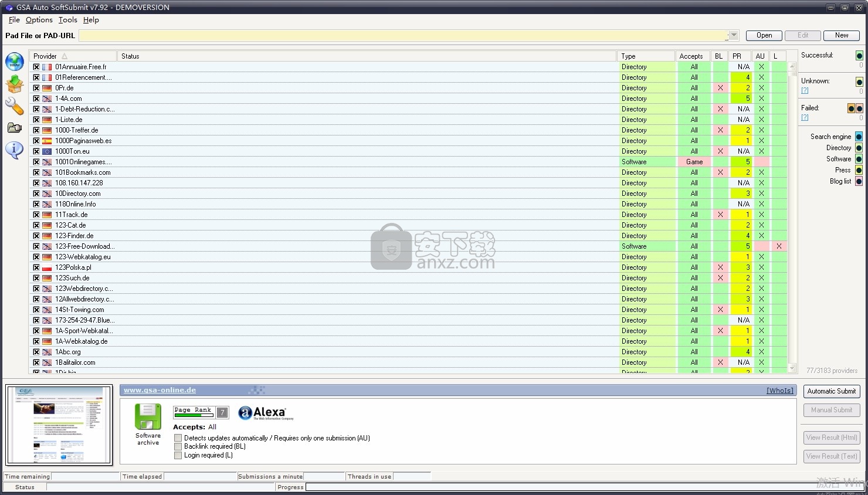Toggle the 10Directory.com provider checkbox
Screen dimensions: 868x495
[36, 194]
